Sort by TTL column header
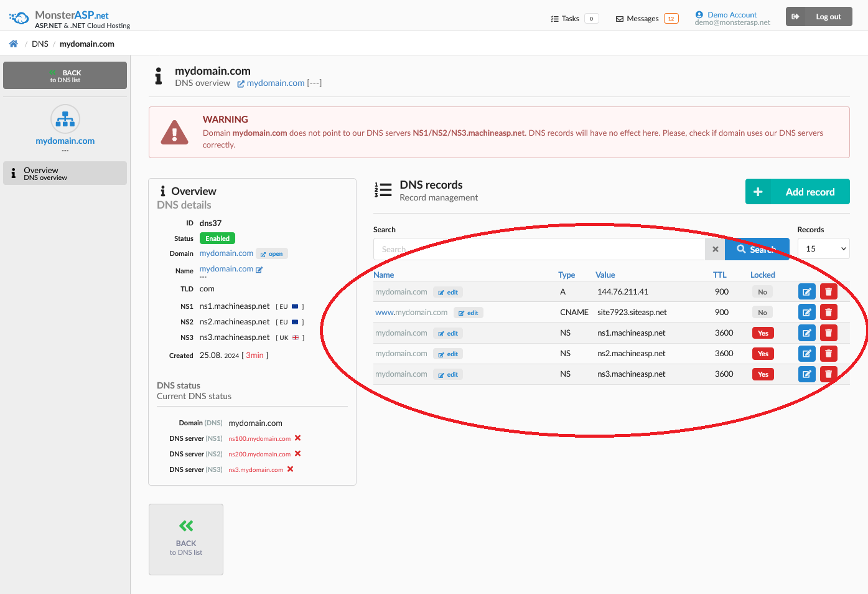The height and width of the screenshot is (594, 868). coord(719,275)
